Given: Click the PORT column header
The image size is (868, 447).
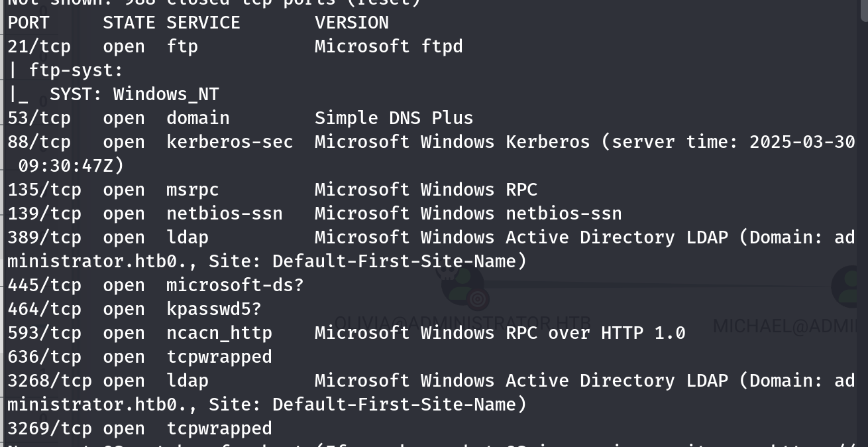Looking at the screenshot, I should click(28, 23).
